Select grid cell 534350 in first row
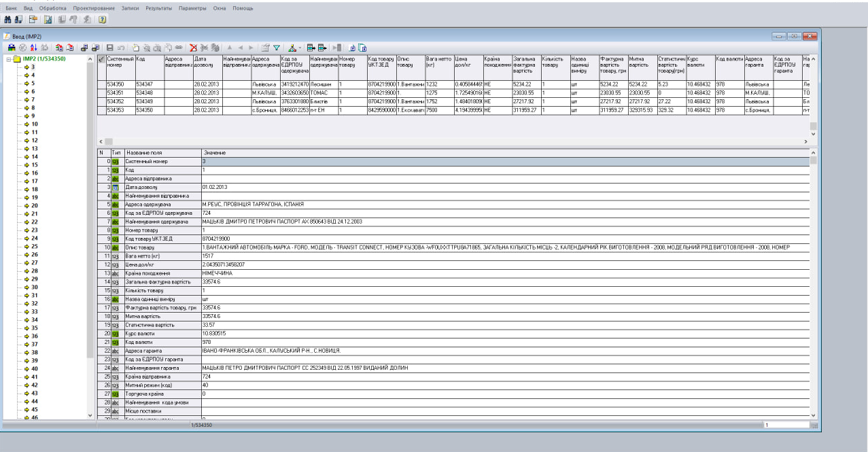868x452 pixels. 120,84
